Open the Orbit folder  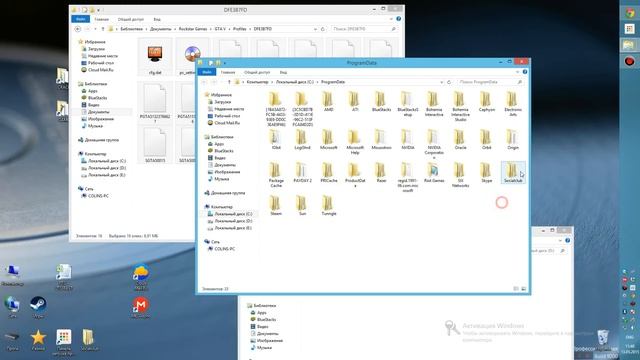click(487, 140)
